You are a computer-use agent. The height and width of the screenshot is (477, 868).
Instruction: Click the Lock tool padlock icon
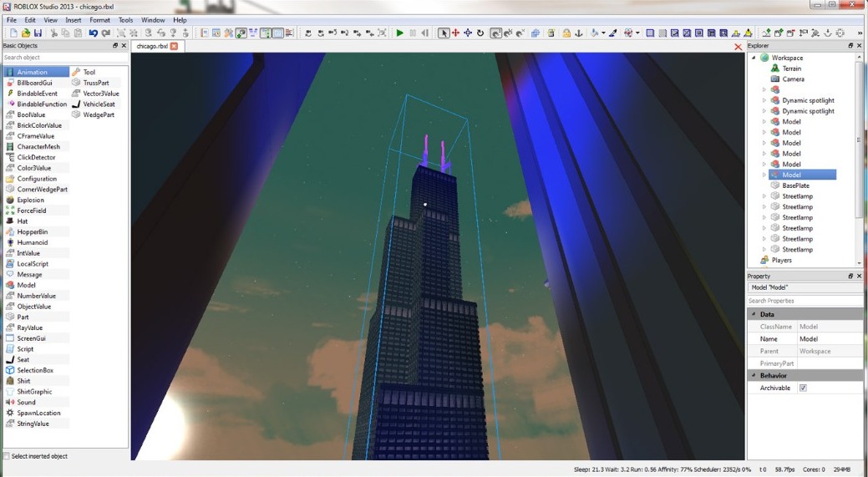pyautogui.click(x=566, y=33)
